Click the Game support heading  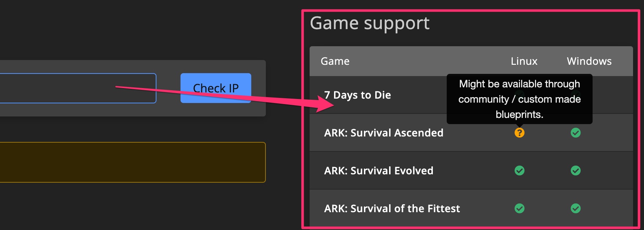(x=369, y=23)
